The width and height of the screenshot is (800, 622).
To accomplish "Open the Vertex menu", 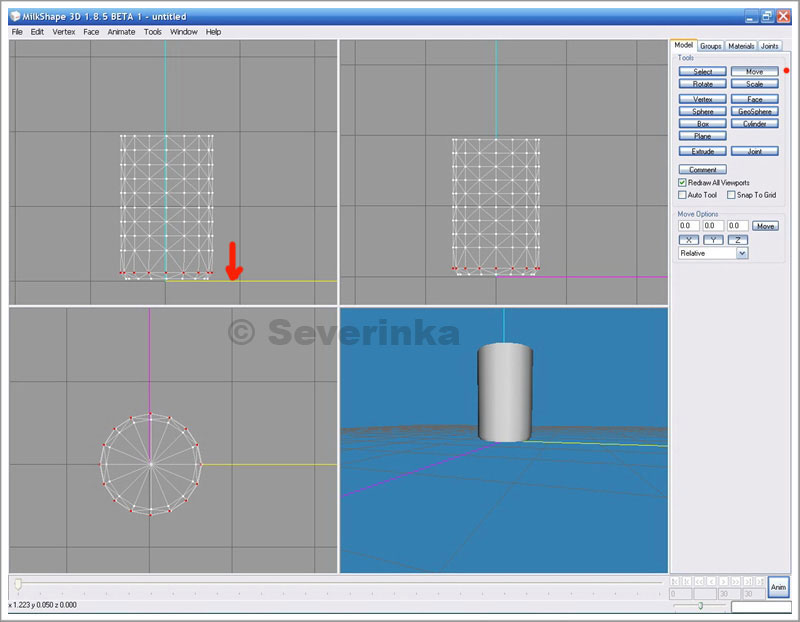I will (64, 32).
